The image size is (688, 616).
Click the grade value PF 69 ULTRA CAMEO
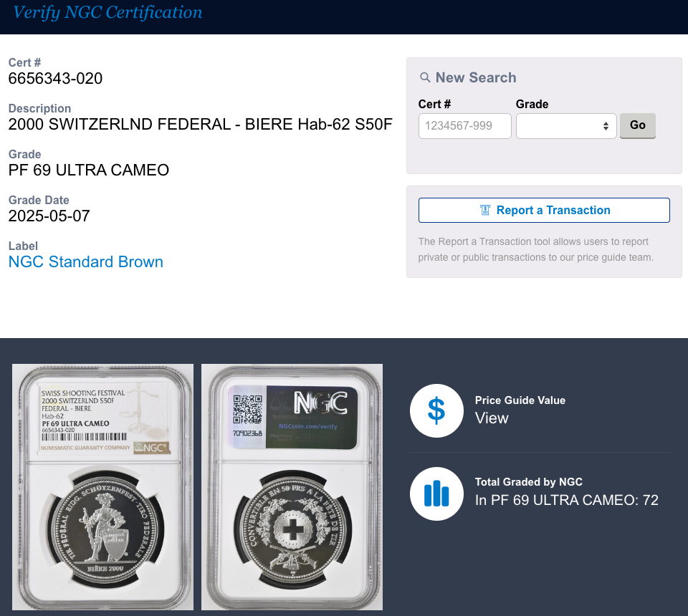[89, 170]
